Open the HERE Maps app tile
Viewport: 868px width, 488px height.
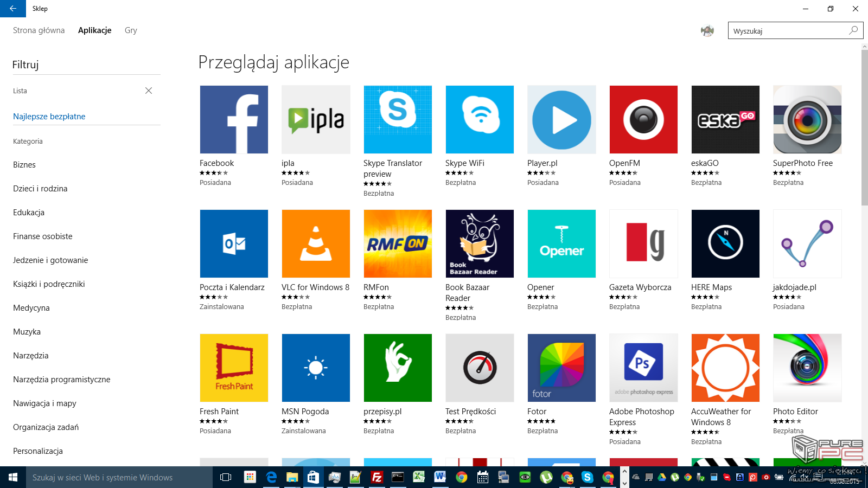725,243
